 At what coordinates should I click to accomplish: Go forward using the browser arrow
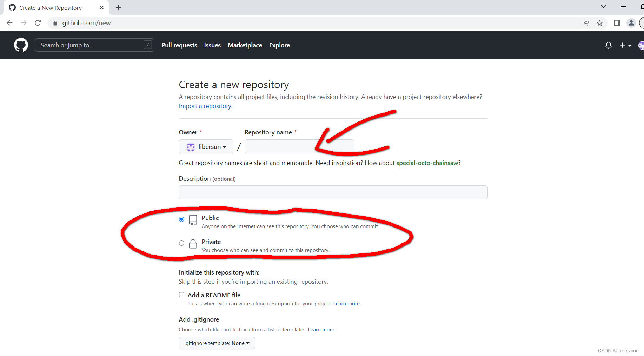point(24,23)
